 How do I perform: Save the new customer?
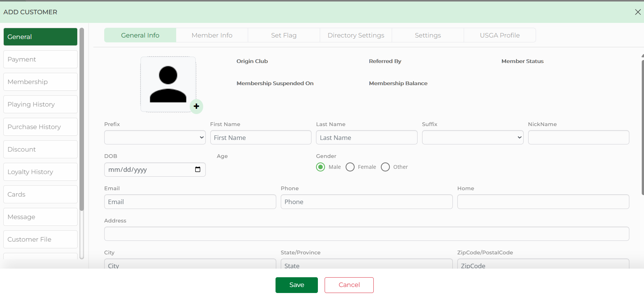pyautogui.click(x=297, y=285)
